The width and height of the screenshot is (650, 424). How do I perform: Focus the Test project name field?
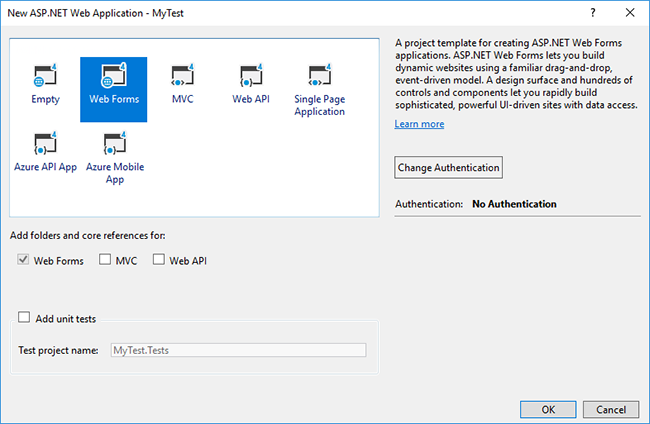pyautogui.click(x=238, y=350)
